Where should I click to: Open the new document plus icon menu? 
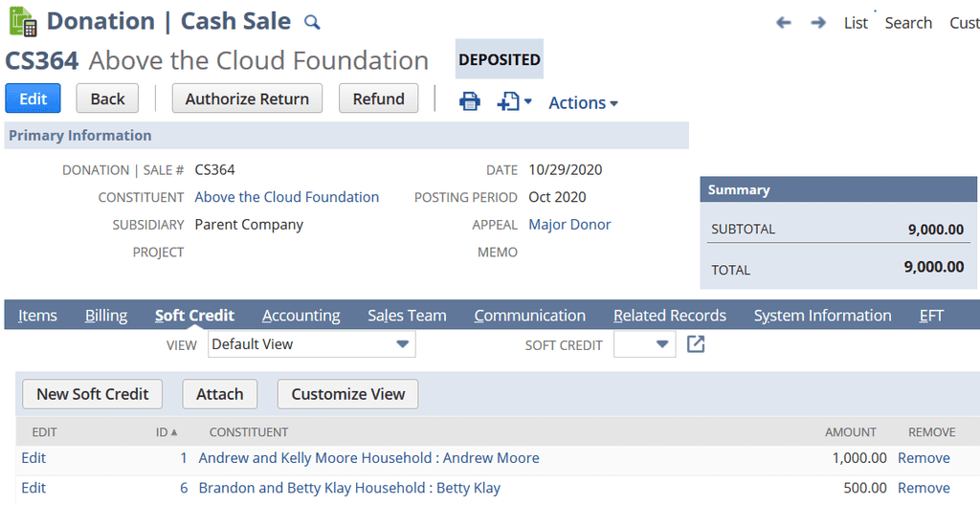pyautogui.click(x=514, y=101)
